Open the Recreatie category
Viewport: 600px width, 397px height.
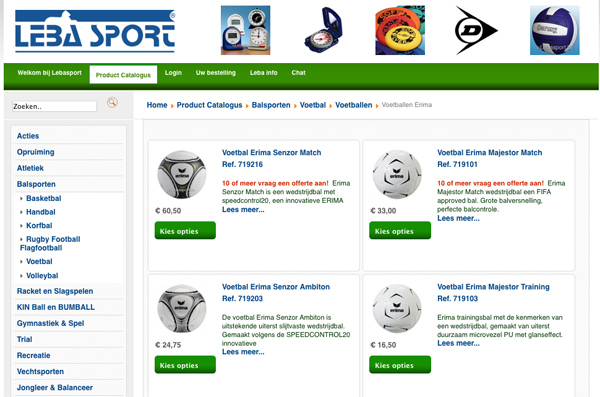[x=33, y=356]
